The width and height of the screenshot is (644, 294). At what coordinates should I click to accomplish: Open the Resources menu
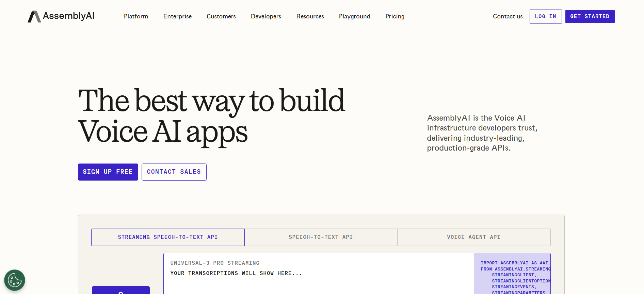click(x=310, y=16)
